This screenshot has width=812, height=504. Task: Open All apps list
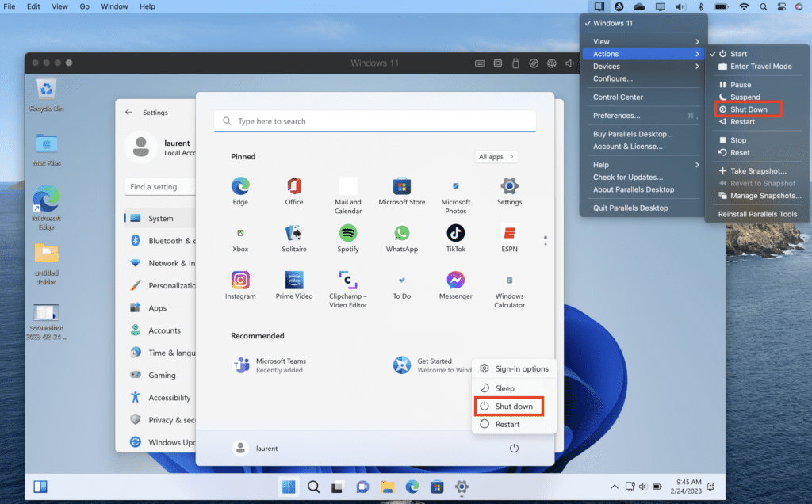pyautogui.click(x=496, y=156)
